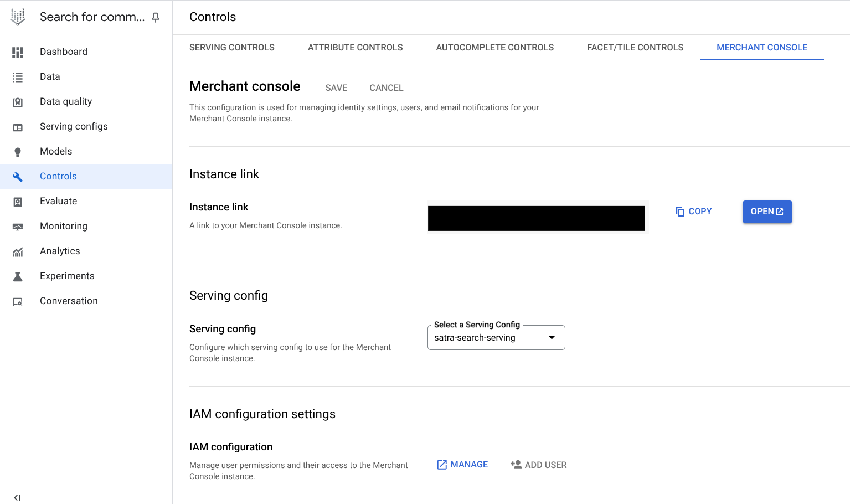Image resolution: width=850 pixels, height=504 pixels.
Task: Collapse the left navigation panel
Action: click(17, 497)
